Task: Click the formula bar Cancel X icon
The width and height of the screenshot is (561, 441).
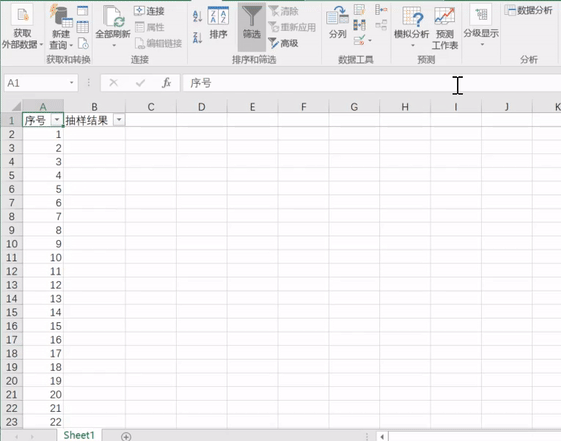Action: point(113,83)
